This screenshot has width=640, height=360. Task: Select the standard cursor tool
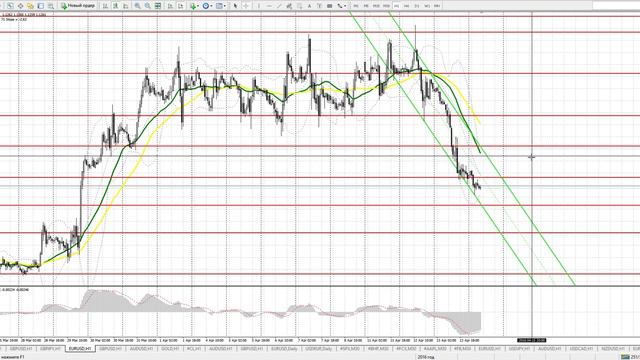(x=236, y=6)
